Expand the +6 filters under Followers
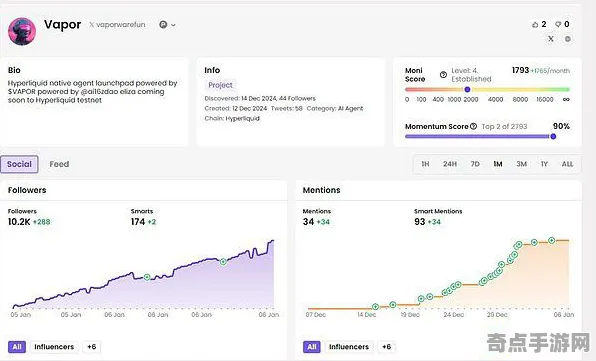The width and height of the screenshot is (596, 361). click(x=92, y=347)
